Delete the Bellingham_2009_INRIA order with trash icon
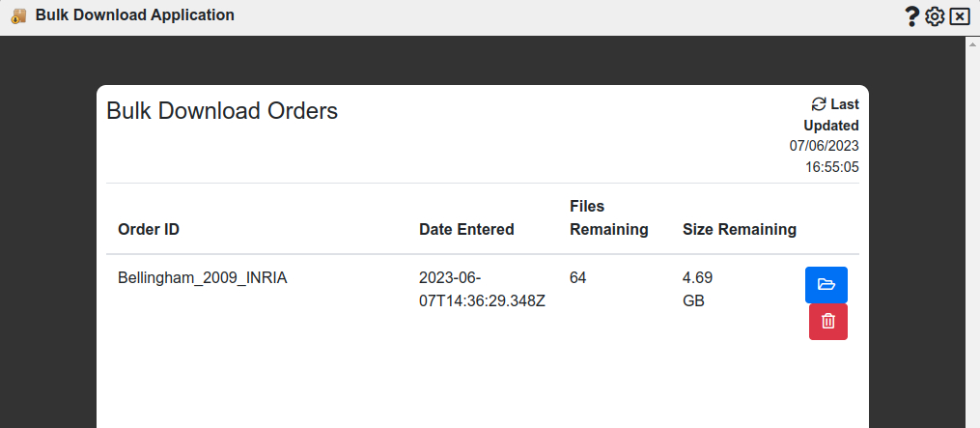The image size is (980, 428). [828, 322]
